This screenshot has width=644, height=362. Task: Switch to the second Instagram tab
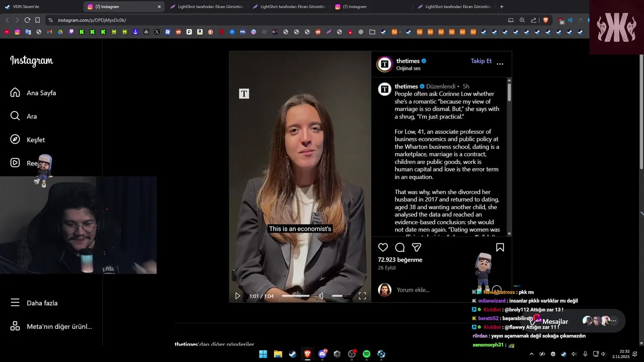[372, 7]
